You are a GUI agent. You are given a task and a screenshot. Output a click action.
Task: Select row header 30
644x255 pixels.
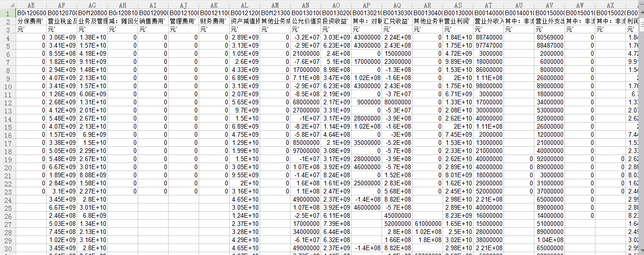[x=8, y=248]
